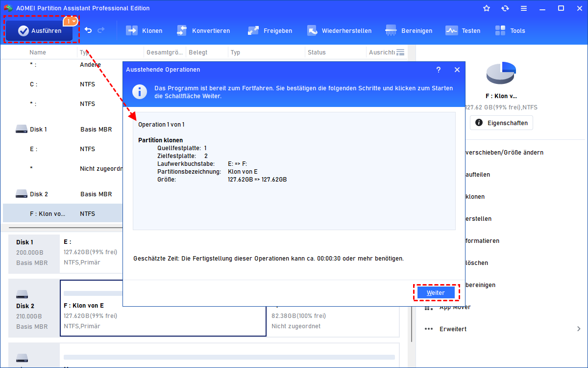Click the Nicht zugeordnet row under Disk 1
The image size is (588, 368).
(63, 169)
